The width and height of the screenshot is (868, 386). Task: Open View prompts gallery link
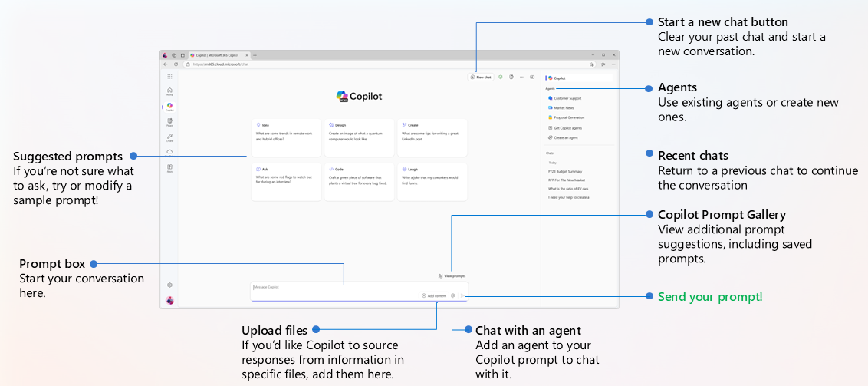pyautogui.click(x=452, y=275)
